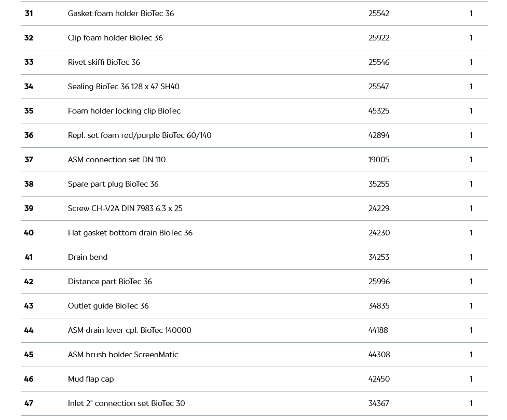Select 'Sealing BioTec 36 128 x 47 SH40' text
Viewport: 507px width, 420px height.
pyautogui.click(x=124, y=87)
